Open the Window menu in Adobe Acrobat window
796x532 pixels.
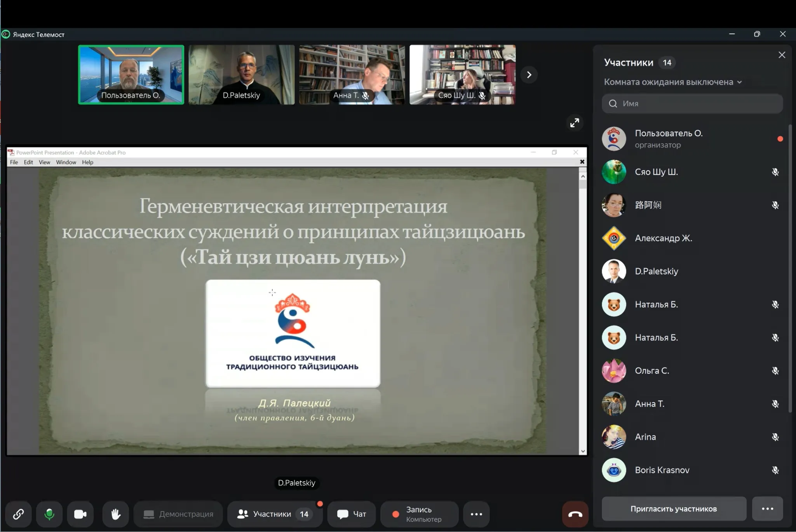[66, 162]
